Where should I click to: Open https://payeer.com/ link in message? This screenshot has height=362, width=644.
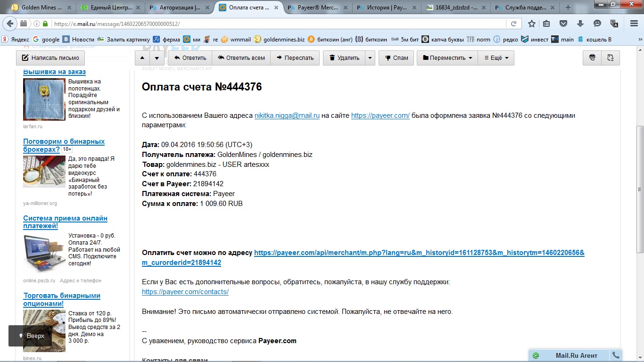380,115
